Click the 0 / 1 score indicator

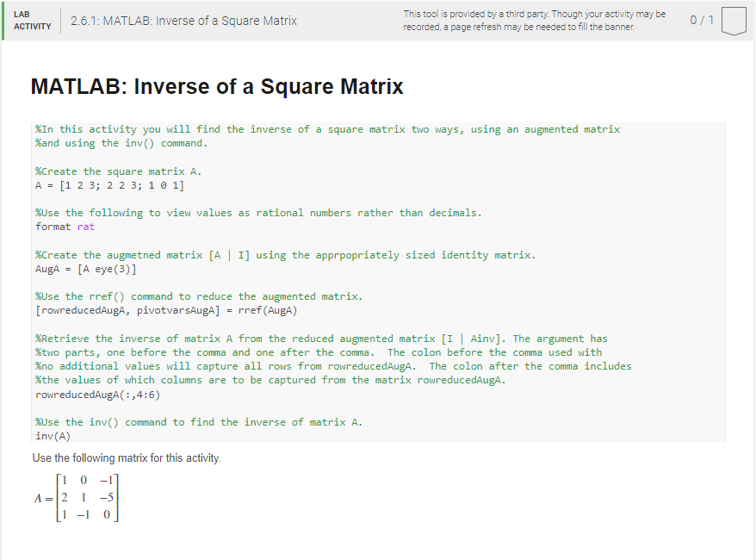702,21
